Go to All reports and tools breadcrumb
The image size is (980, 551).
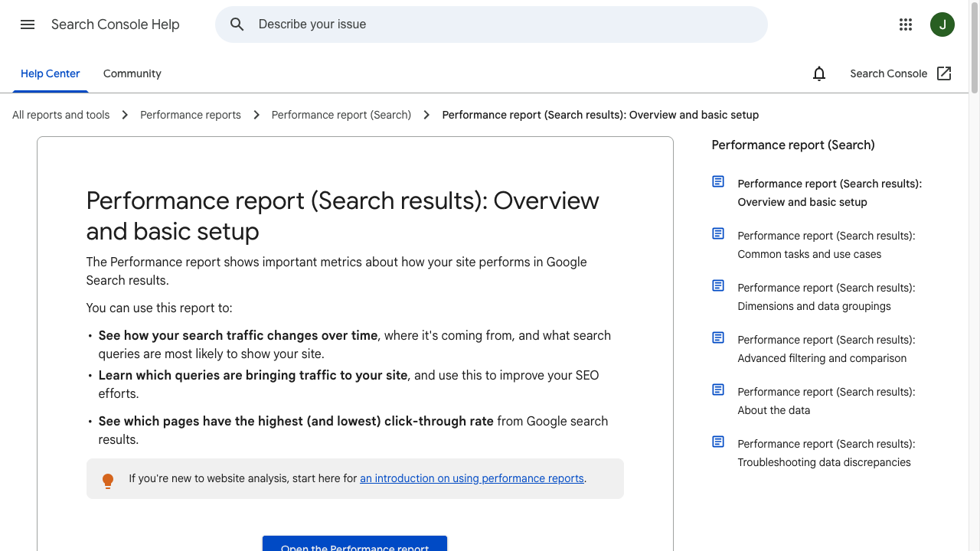pyautogui.click(x=61, y=115)
